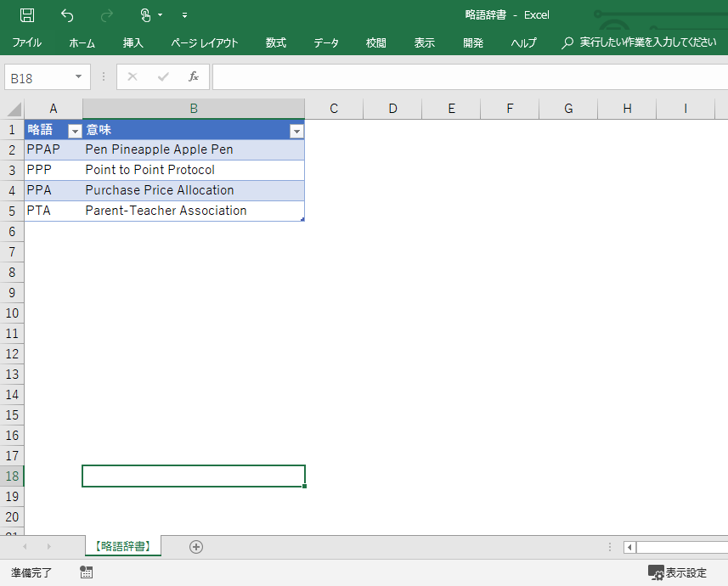Open Insert Function fx dialog
728x586 pixels.
coord(194,76)
